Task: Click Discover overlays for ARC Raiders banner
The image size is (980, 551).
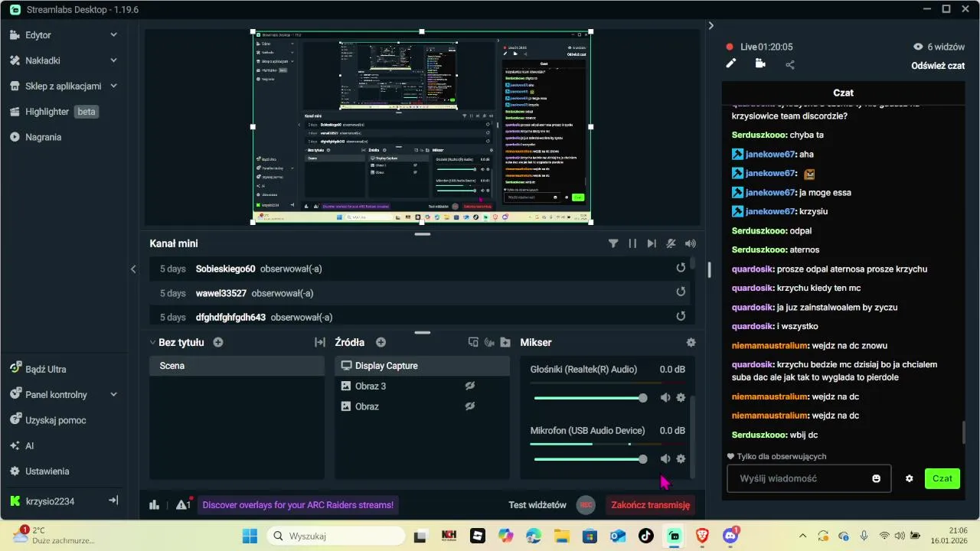Action: tap(298, 505)
